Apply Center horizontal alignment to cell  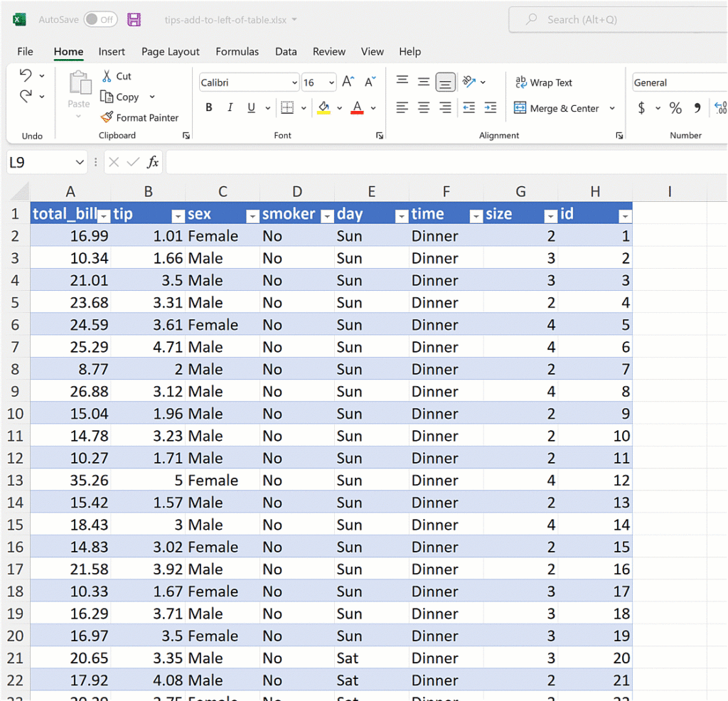424,108
